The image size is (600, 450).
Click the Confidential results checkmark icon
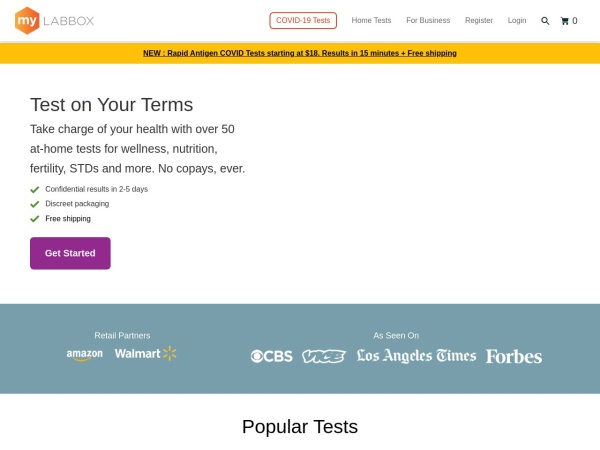tap(35, 189)
